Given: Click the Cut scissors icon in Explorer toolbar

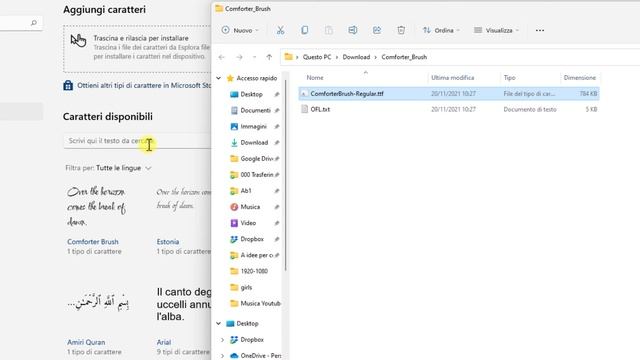Looking at the screenshot, I should coord(280,30).
